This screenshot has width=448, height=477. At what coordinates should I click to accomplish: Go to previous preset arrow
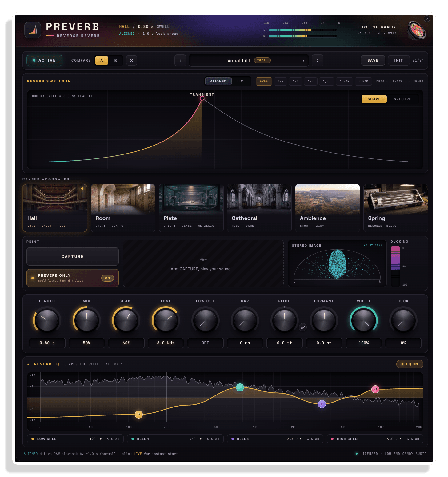pos(180,60)
